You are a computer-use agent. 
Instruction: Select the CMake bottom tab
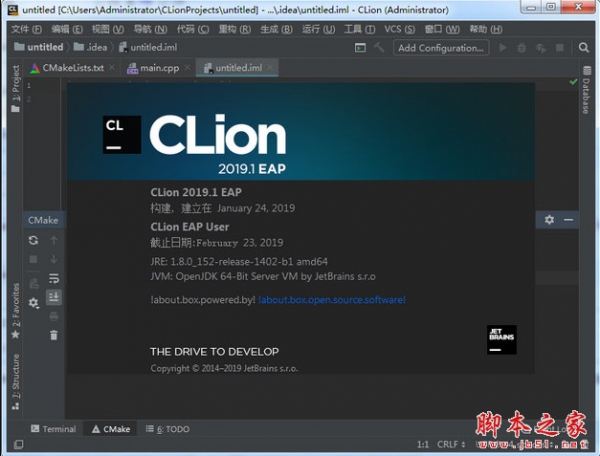[x=111, y=429]
